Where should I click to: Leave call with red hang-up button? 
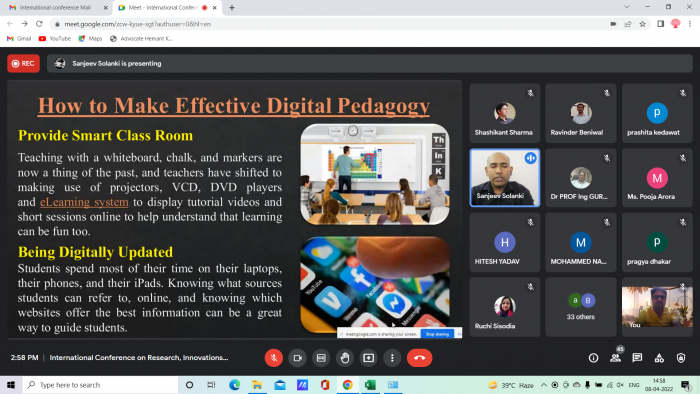click(x=419, y=358)
